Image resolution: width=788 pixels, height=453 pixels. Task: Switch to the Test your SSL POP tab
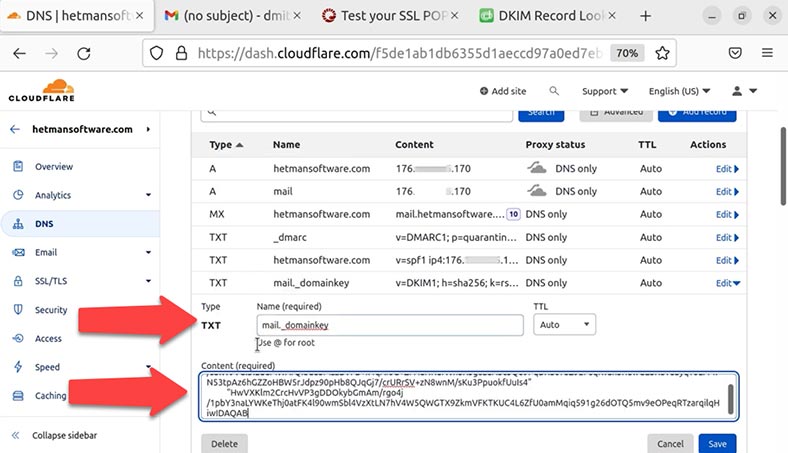[390, 16]
